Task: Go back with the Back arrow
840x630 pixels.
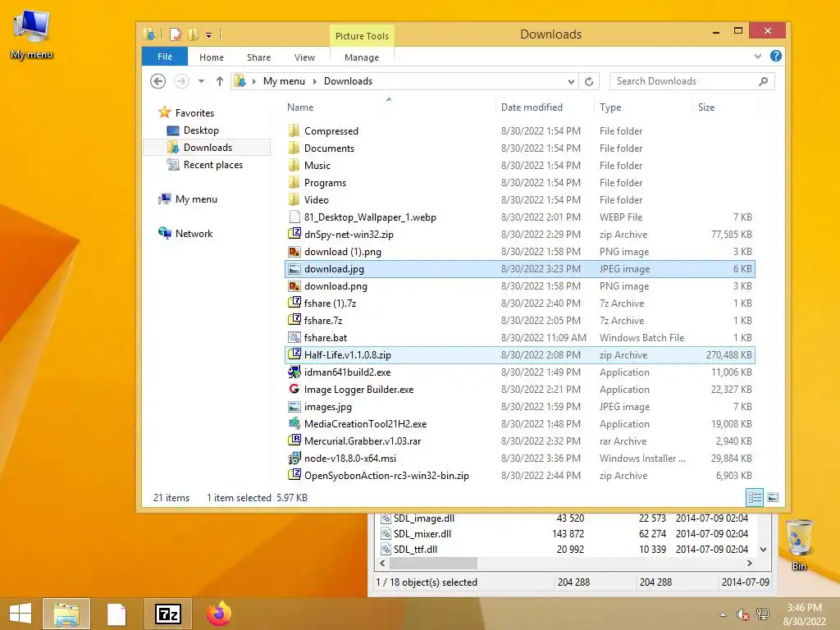Action: [157, 81]
